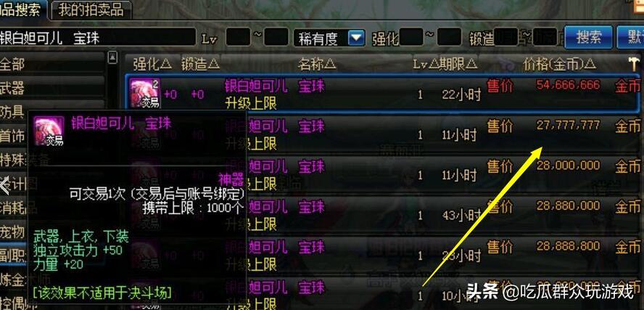Viewport: 644px width, 310px height.
Task: Sort listings by 价格(金币) column
Action: coord(559,64)
